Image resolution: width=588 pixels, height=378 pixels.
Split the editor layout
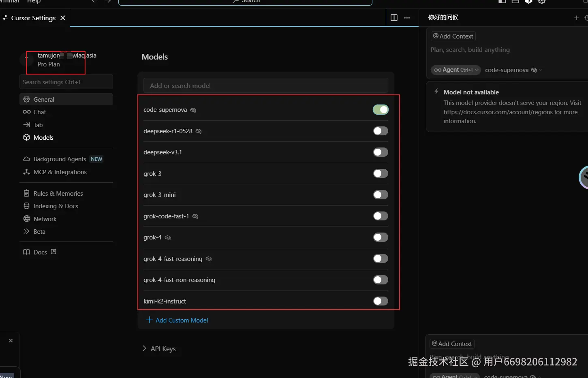[394, 18]
